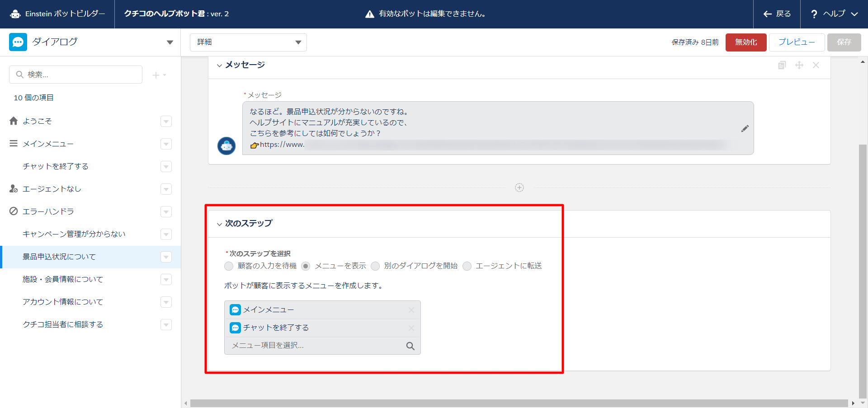Select 別のダイアログを開始 radio button
The image size is (868, 408).
(375, 266)
